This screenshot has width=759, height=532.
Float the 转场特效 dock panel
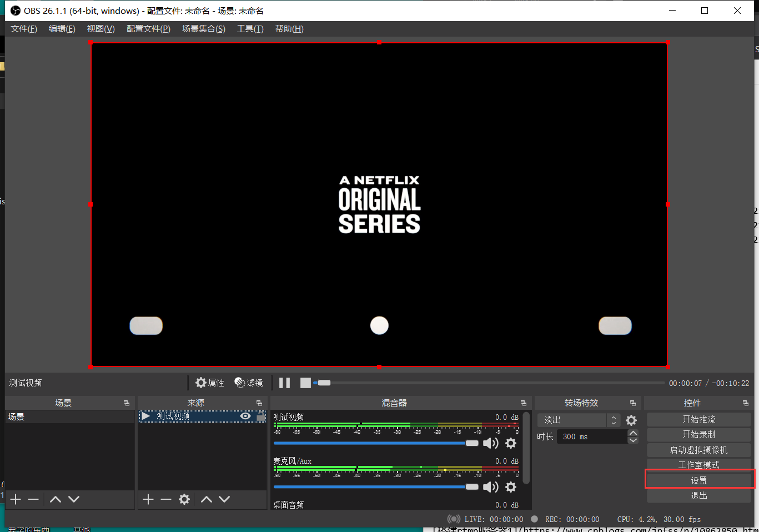click(633, 403)
